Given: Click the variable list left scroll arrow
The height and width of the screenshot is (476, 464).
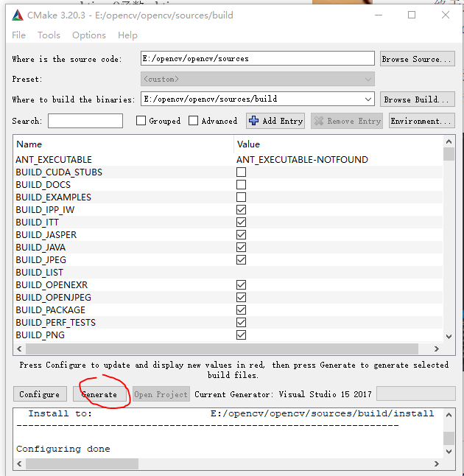Looking at the screenshot, I should coord(19,349).
